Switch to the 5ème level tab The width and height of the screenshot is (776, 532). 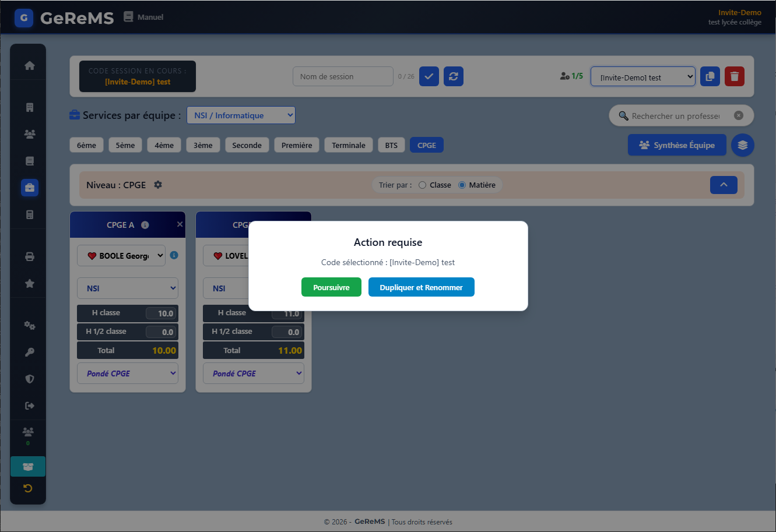(x=125, y=145)
